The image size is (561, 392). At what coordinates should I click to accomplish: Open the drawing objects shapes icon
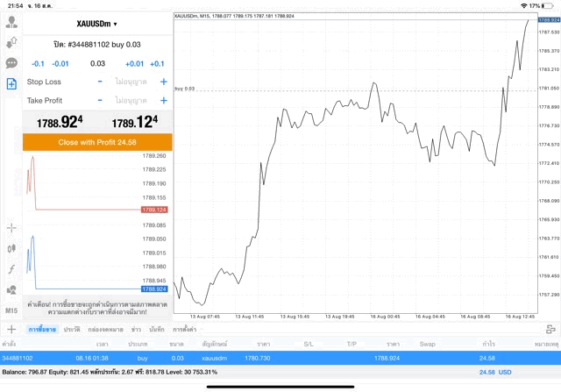point(11,289)
